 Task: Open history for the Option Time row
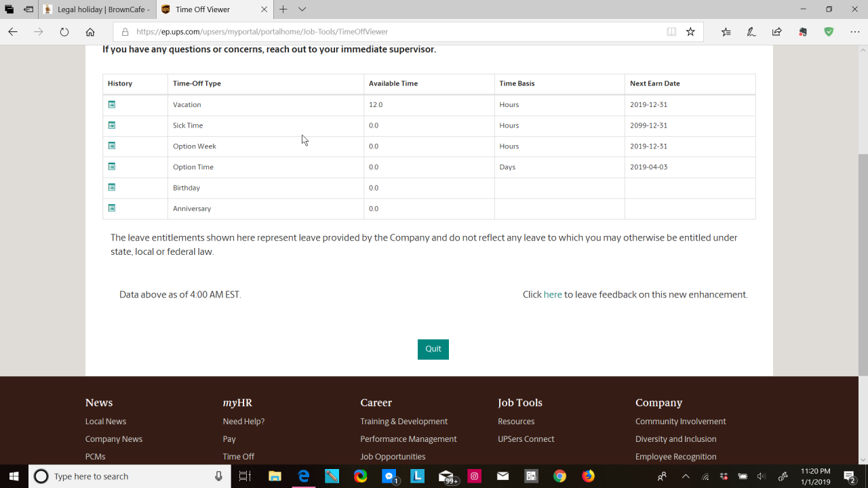pos(112,167)
